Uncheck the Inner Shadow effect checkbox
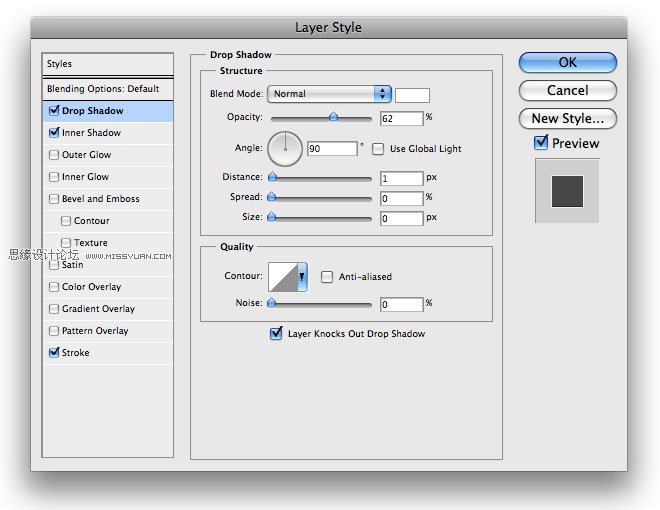 pyautogui.click(x=54, y=132)
